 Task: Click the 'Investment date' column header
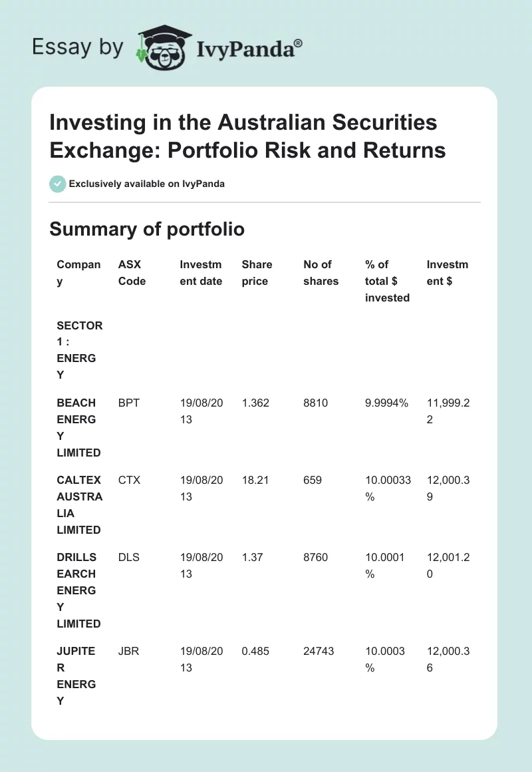tap(201, 273)
